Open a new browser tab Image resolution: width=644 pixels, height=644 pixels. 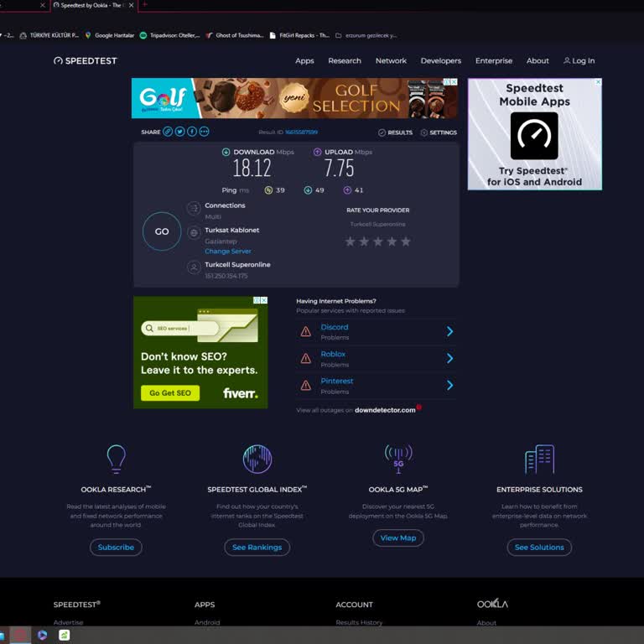pos(144,4)
